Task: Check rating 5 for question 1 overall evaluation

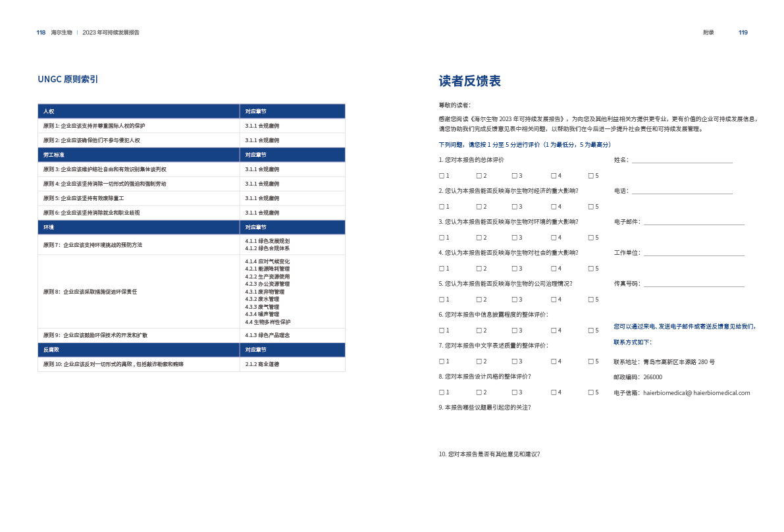Action: [x=590, y=176]
